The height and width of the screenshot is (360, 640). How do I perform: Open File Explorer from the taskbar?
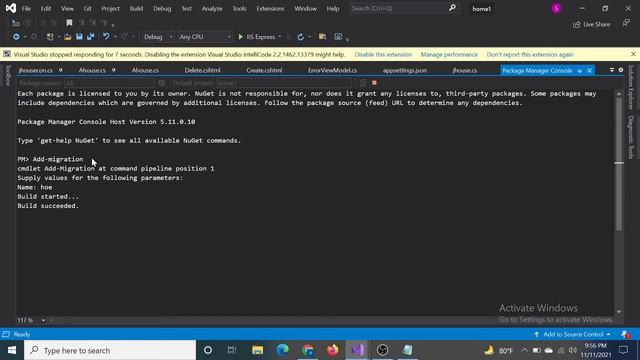coord(258,350)
